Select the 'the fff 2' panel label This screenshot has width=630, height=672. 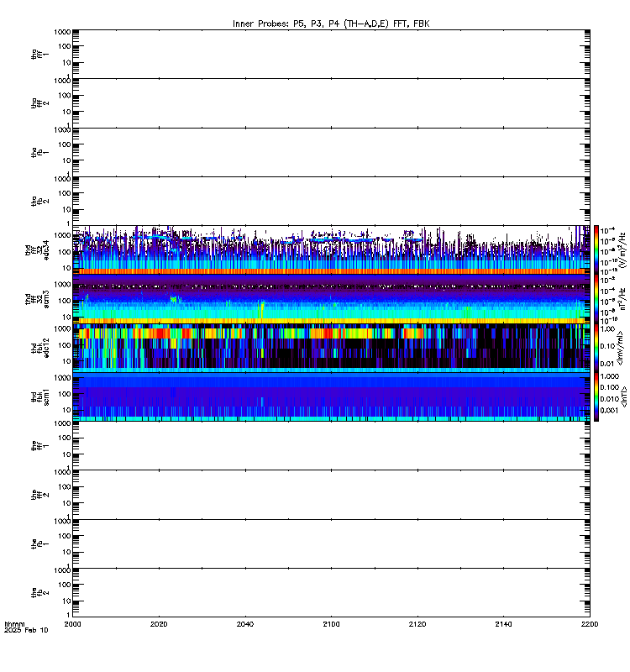(x=39, y=495)
